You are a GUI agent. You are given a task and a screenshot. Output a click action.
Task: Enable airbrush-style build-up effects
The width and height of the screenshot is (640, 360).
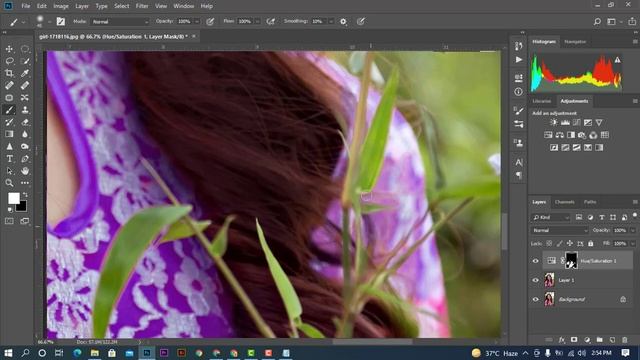(x=271, y=22)
